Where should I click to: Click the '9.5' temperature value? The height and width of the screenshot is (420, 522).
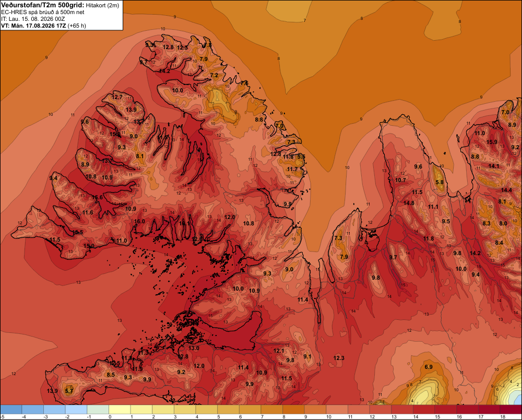click(x=446, y=221)
